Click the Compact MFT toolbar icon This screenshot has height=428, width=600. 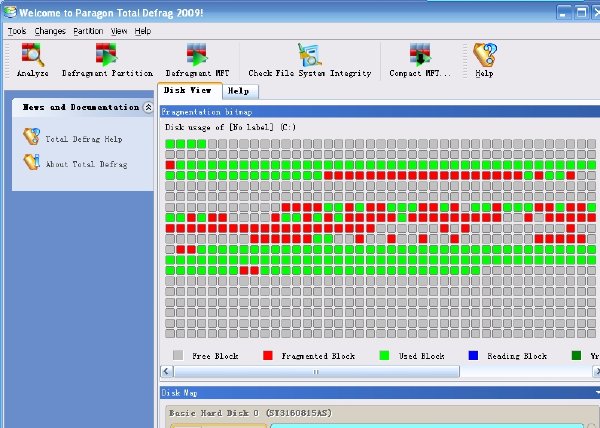(x=420, y=55)
